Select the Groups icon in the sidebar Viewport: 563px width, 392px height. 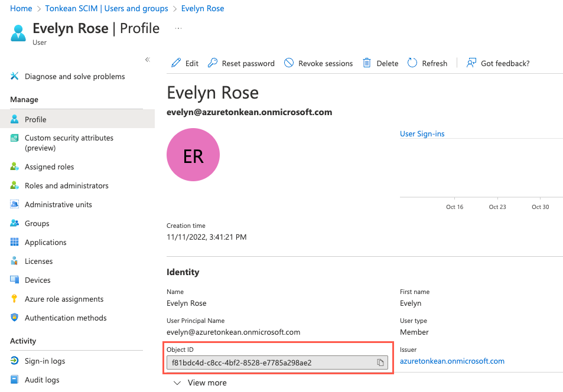(14, 223)
